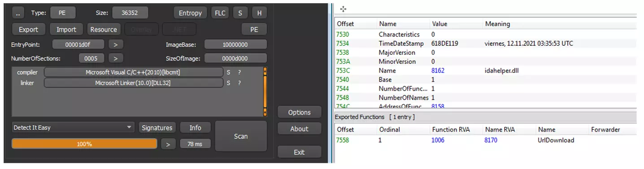Viewport: 644px width, 169px height.
Task: Click the S button in top toolbar
Action: pos(240,13)
